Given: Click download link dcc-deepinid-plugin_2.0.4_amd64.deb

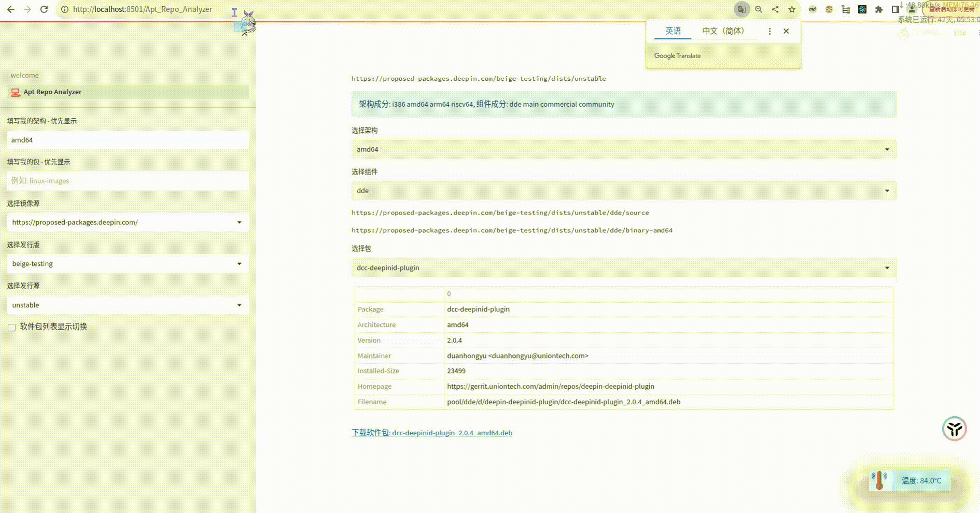Looking at the screenshot, I should [x=432, y=433].
